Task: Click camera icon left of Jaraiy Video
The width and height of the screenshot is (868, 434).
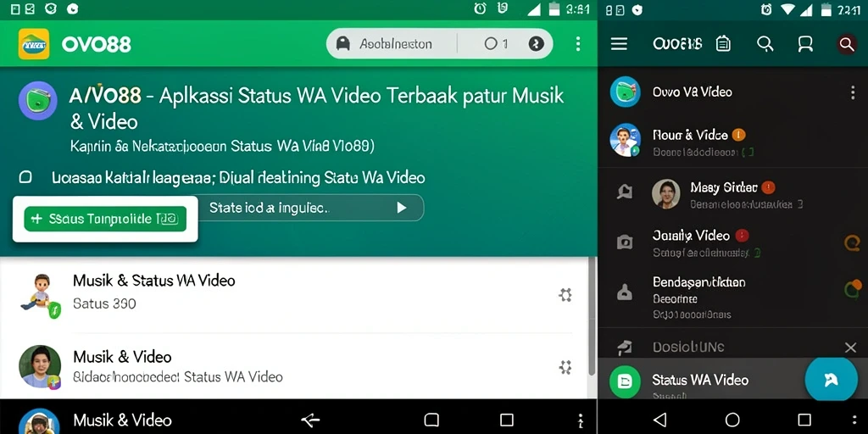Action: 625,242
